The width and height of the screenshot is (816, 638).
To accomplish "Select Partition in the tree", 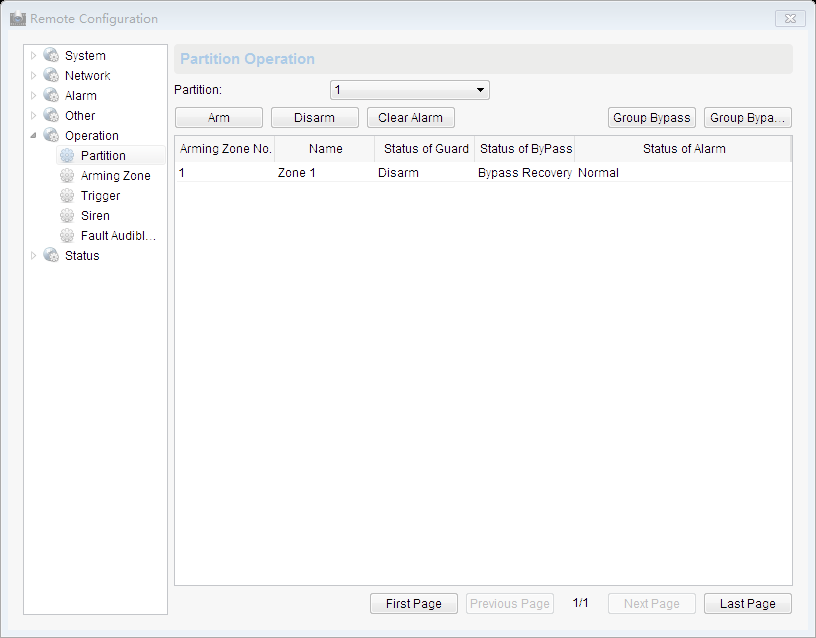I will pyautogui.click(x=103, y=156).
